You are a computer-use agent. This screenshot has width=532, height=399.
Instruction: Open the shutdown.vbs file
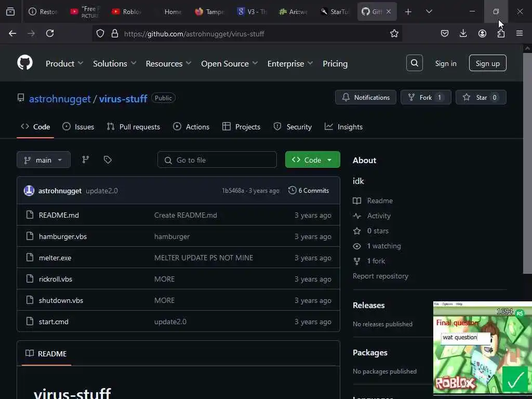[61, 300]
